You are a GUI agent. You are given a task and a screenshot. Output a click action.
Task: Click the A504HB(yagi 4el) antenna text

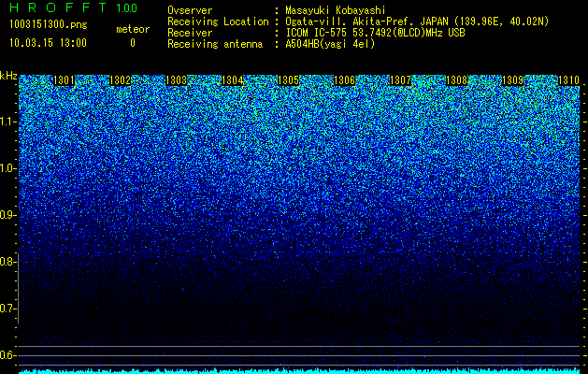tap(330, 44)
